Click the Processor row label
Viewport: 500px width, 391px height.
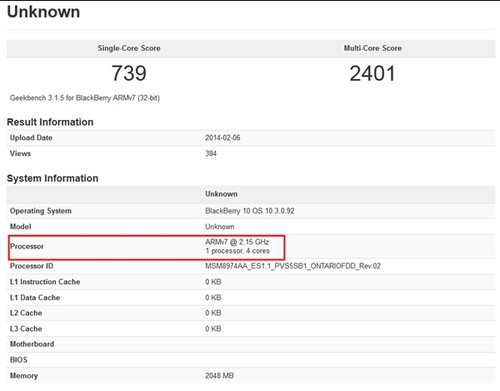[27, 246]
